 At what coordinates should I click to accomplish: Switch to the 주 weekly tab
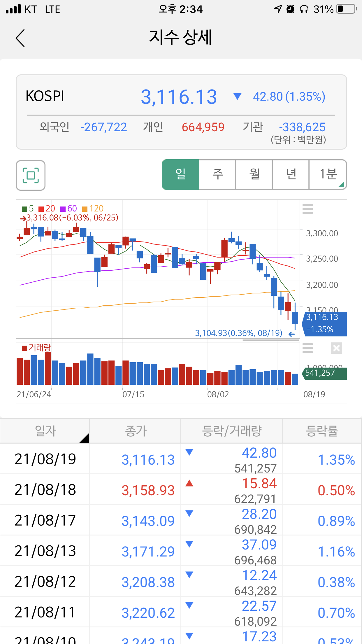tap(217, 174)
